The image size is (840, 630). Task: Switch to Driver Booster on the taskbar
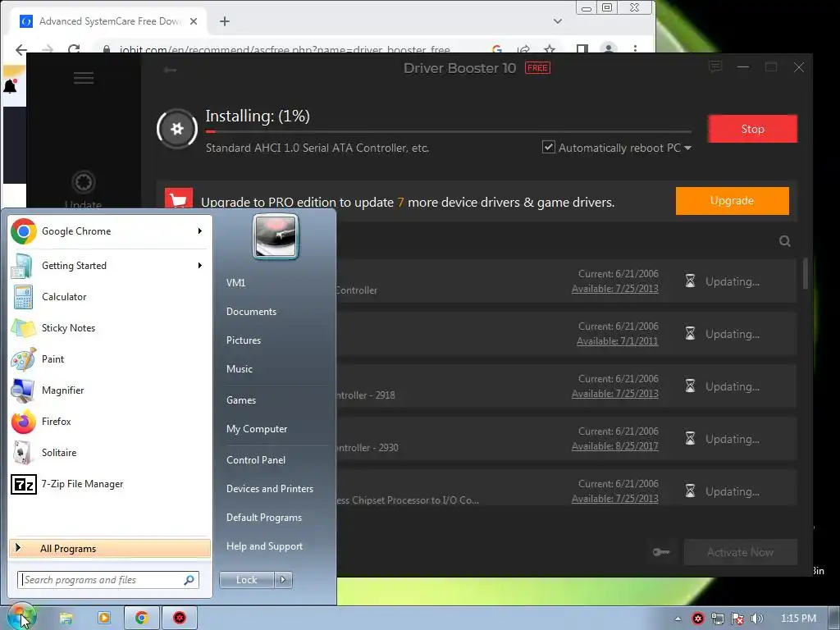tap(180, 619)
